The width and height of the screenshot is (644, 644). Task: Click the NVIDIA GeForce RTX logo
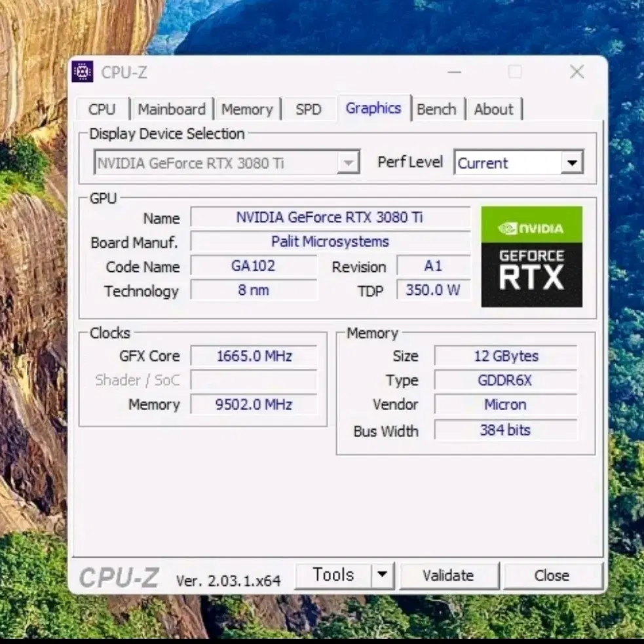pos(531,256)
